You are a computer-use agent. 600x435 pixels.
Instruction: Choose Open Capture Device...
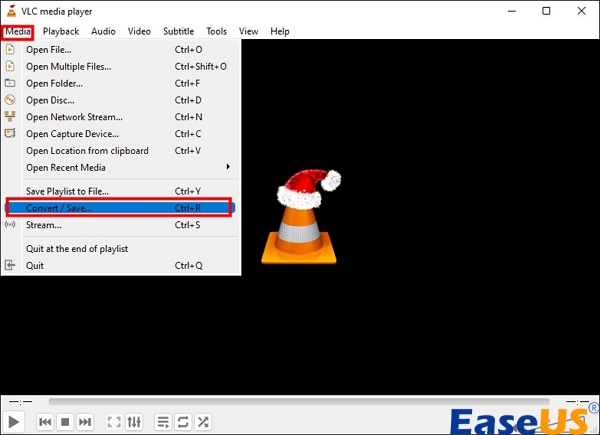click(x=121, y=134)
